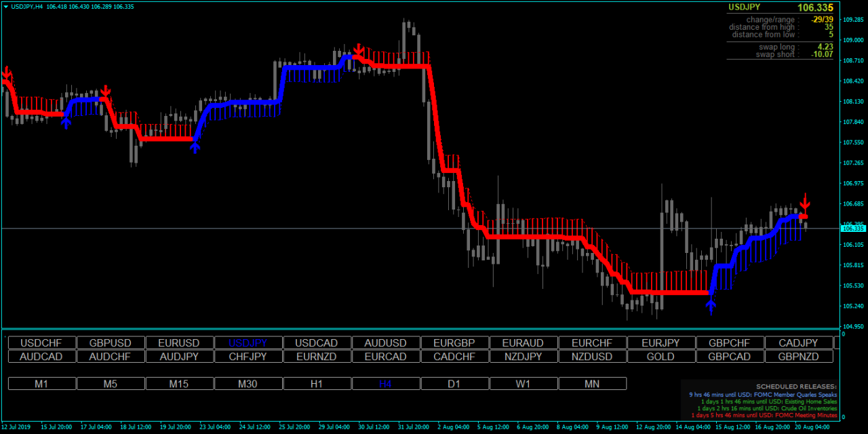Click the 2 Aug 04:00 time axis label
The image size is (868, 434).
452,427
